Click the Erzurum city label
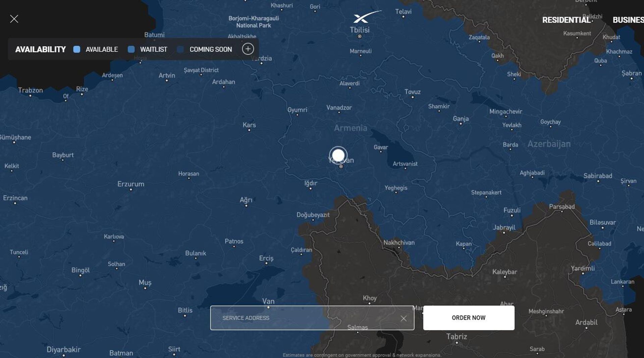Image resolution: width=644 pixels, height=358 pixels. [131, 184]
